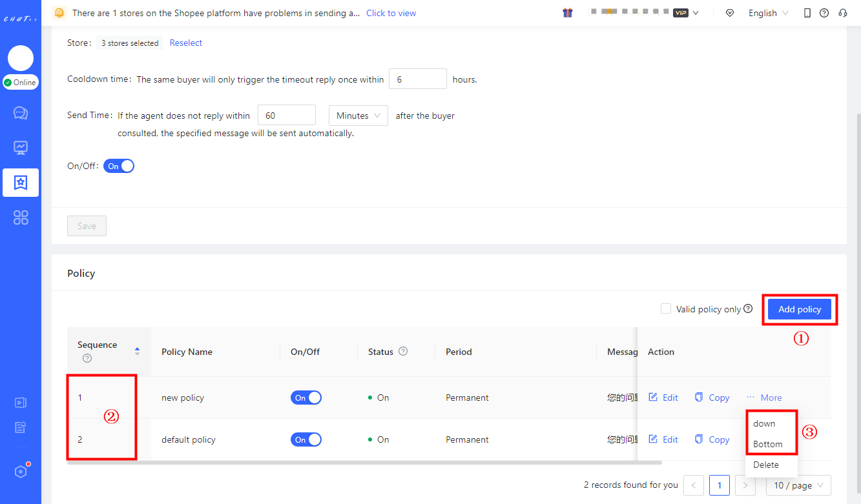
Task: Click the Add policy button
Action: (800, 309)
